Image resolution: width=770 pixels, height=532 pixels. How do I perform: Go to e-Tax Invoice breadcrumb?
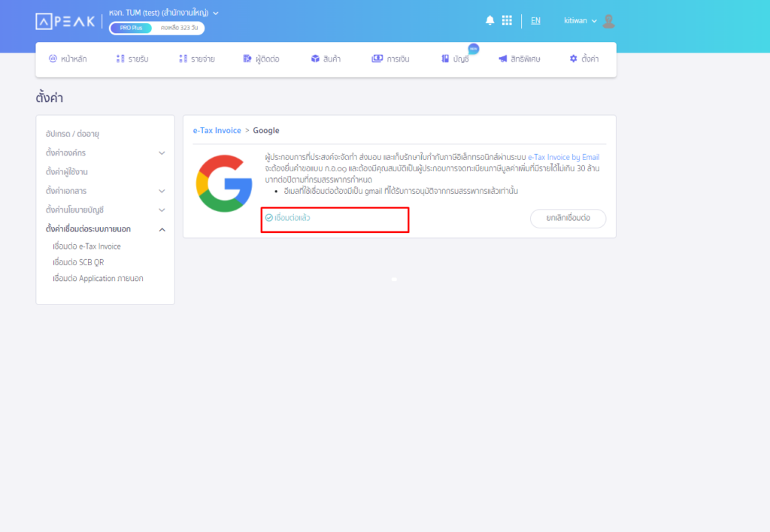coord(217,130)
